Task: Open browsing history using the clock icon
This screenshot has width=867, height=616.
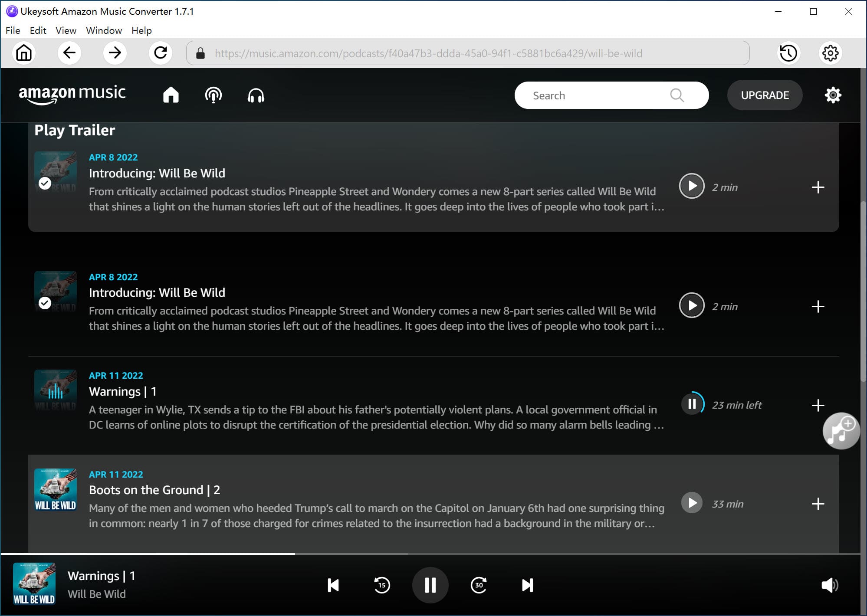Action: [788, 53]
